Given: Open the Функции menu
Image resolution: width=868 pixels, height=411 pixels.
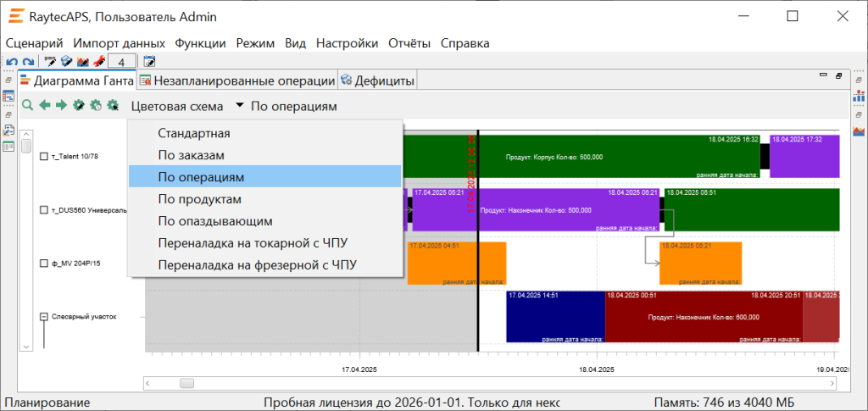Looking at the screenshot, I should point(200,43).
